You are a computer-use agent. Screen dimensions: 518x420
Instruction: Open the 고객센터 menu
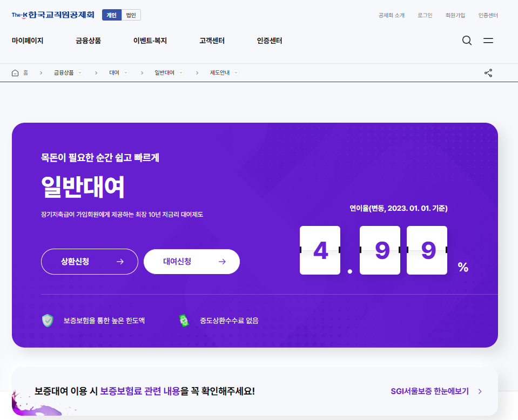click(212, 41)
